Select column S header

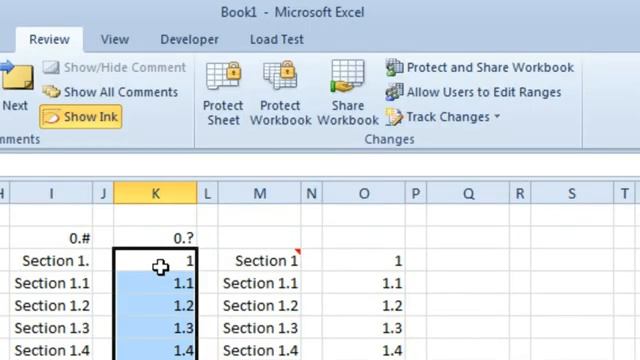[x=572, y=193]
